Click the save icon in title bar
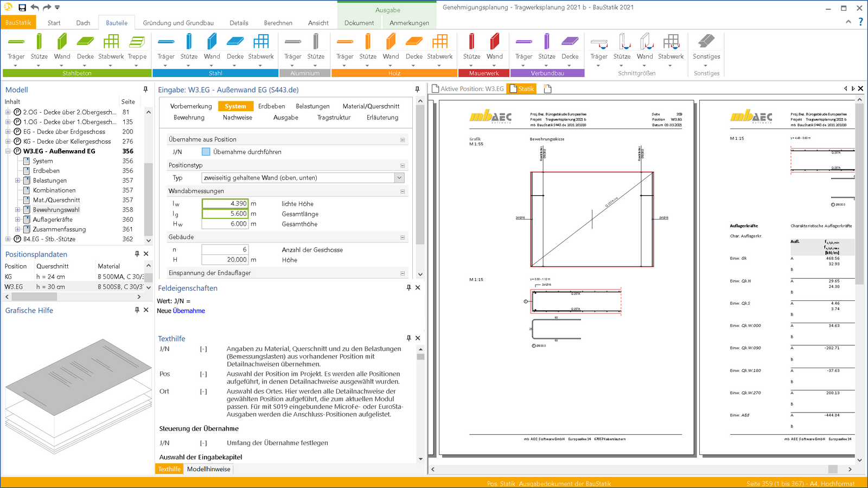This screenshot has height=488, width=868. click(x=22, y=8)
